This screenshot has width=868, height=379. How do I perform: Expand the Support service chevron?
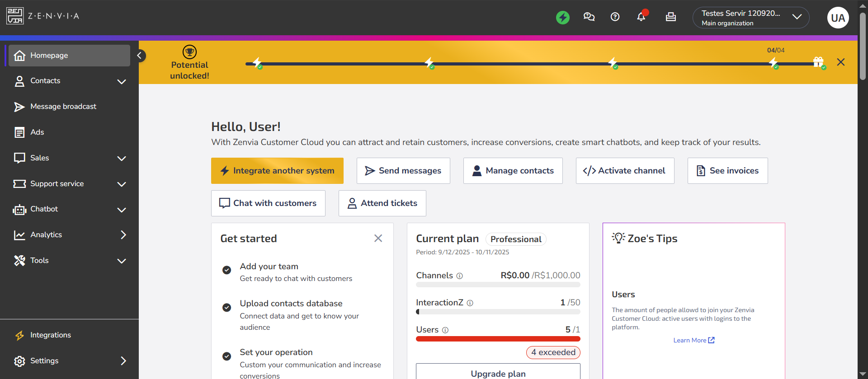122,184
